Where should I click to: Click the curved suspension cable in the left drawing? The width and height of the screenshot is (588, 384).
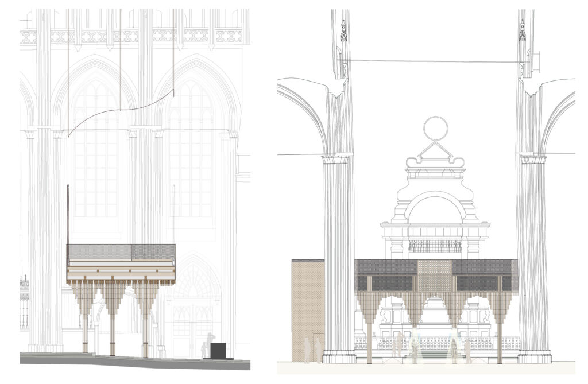121,111
